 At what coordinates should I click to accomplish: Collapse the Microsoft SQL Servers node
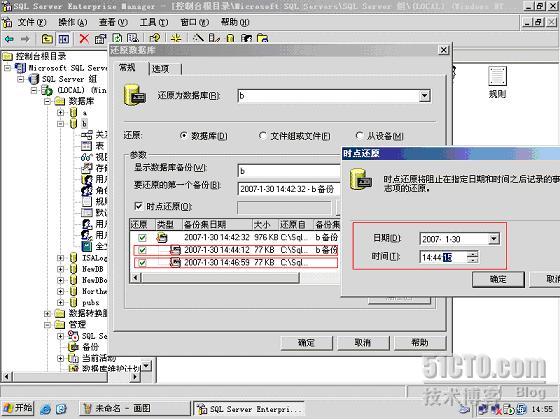(x=8, y=68)
